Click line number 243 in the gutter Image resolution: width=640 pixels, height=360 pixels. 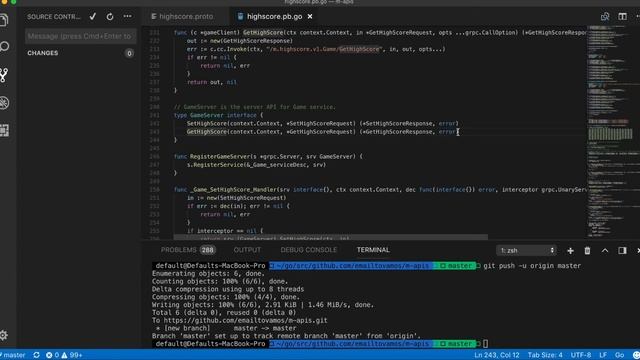pos(154,132)
